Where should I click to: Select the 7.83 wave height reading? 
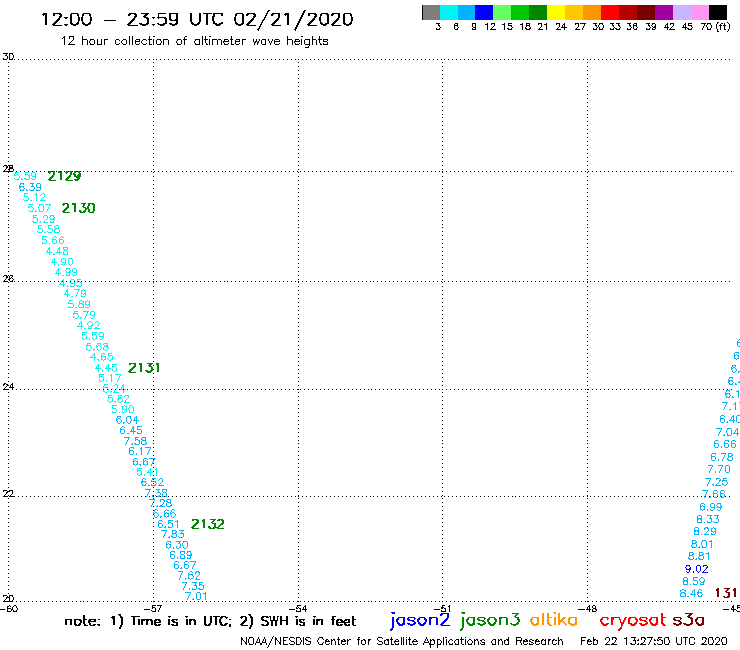coord(173,534)
